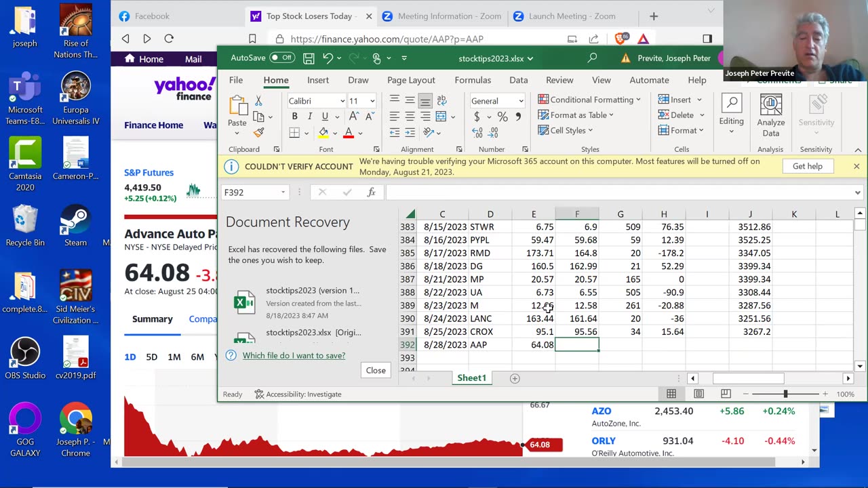Toggle Bottom Align in Alignment group
Viewport: 868px width, 488px height.
[425, 100]
